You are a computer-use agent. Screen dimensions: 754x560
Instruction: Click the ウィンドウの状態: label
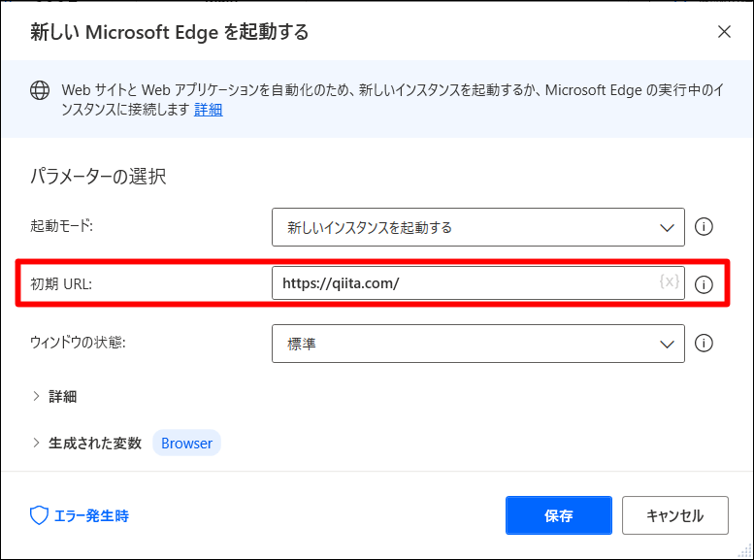(x=78, y=342)
